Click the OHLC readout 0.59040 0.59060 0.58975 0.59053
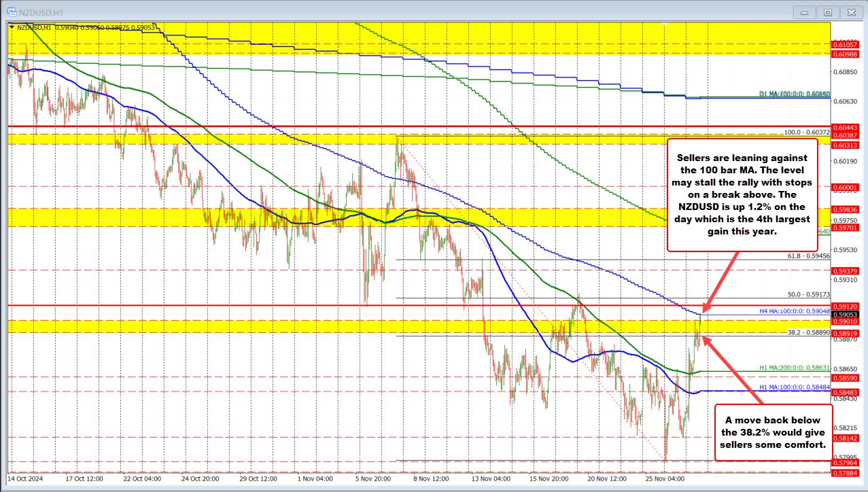 point(103,27)
